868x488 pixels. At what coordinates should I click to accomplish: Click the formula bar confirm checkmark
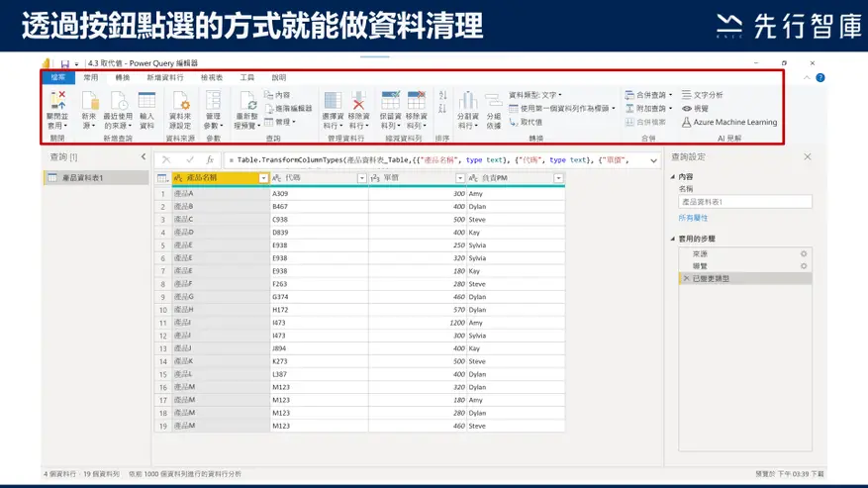click(x=190, y=159)
